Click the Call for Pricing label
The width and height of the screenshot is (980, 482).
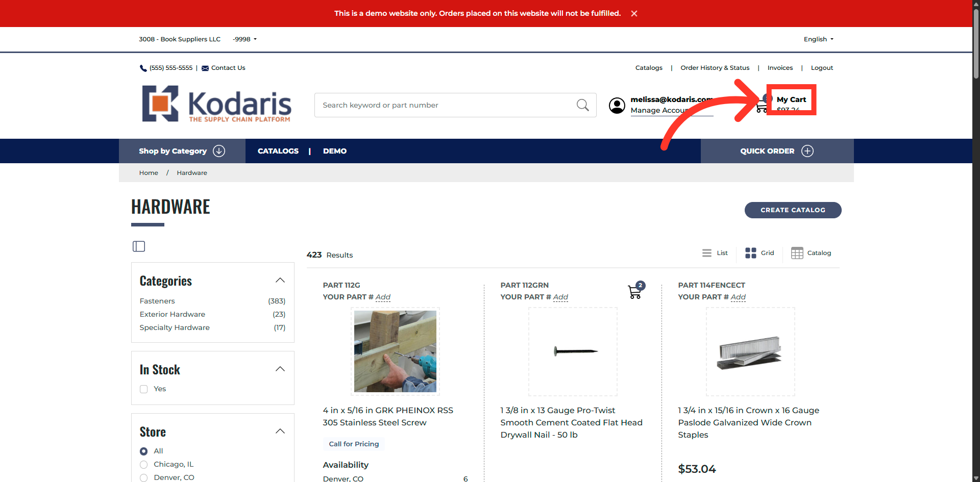tap(354, 444)
